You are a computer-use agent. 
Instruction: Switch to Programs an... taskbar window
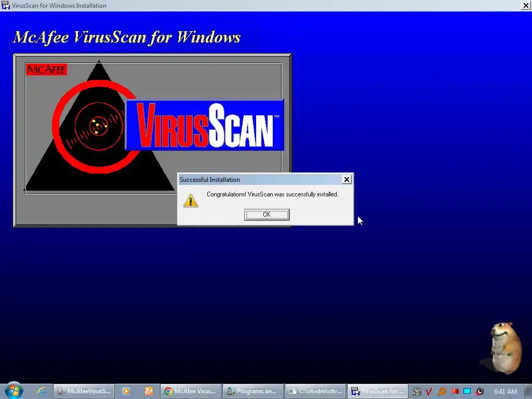[253, 391]
